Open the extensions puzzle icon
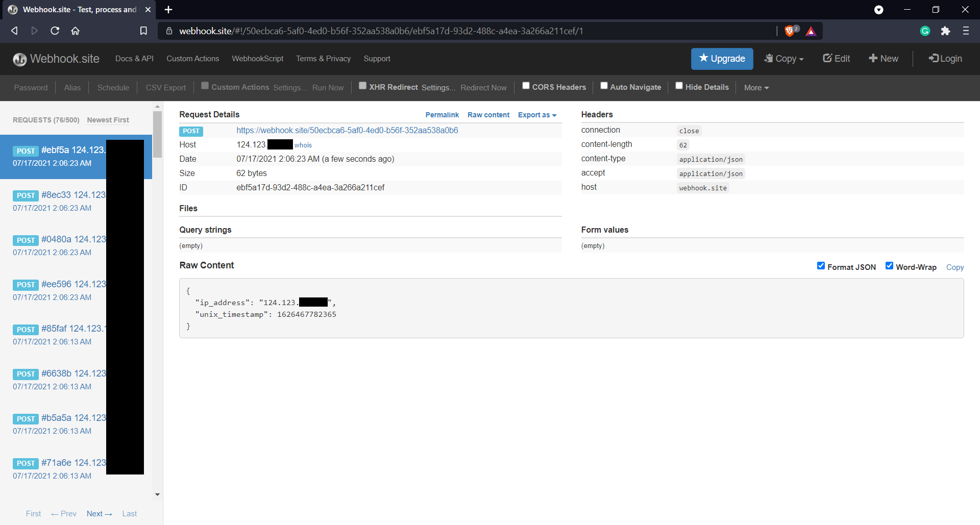This screenshot has height=525, width=980. [x=945, y=31]
